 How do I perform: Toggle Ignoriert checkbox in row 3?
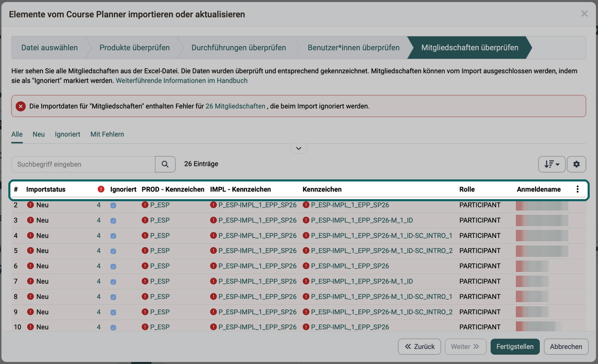click(x=113, y=220)
